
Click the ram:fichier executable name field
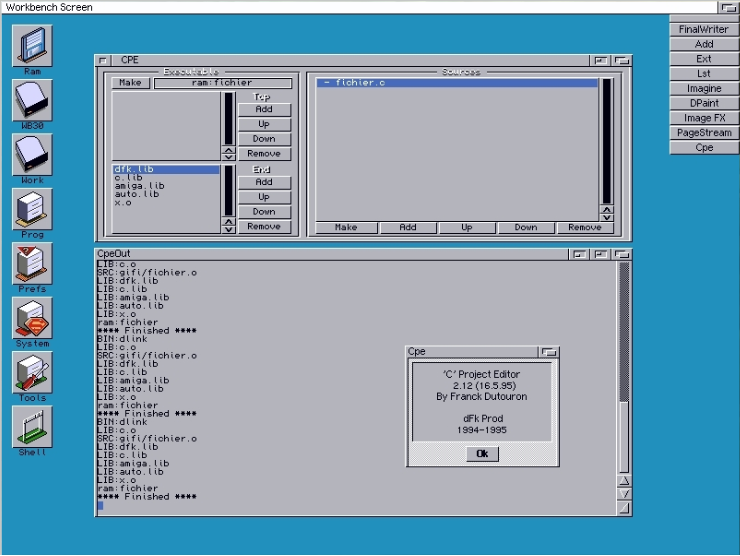(x=222, y=83)
